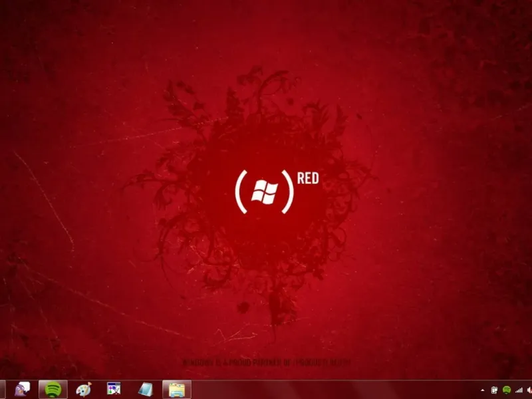The height and width of the screenshot is (399, 532).
Task: Launch Paint from the taskbar palette icon
Action: (84, 389)
